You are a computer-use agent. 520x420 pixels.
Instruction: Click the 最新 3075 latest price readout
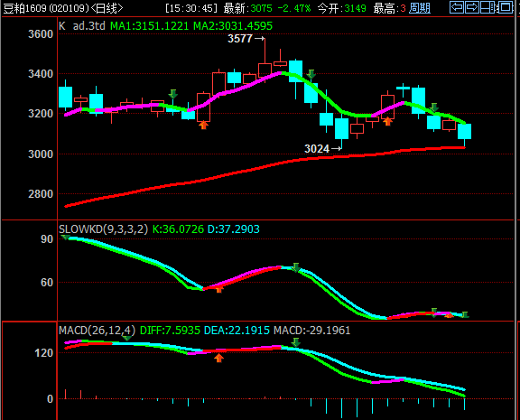click(247, 8)
